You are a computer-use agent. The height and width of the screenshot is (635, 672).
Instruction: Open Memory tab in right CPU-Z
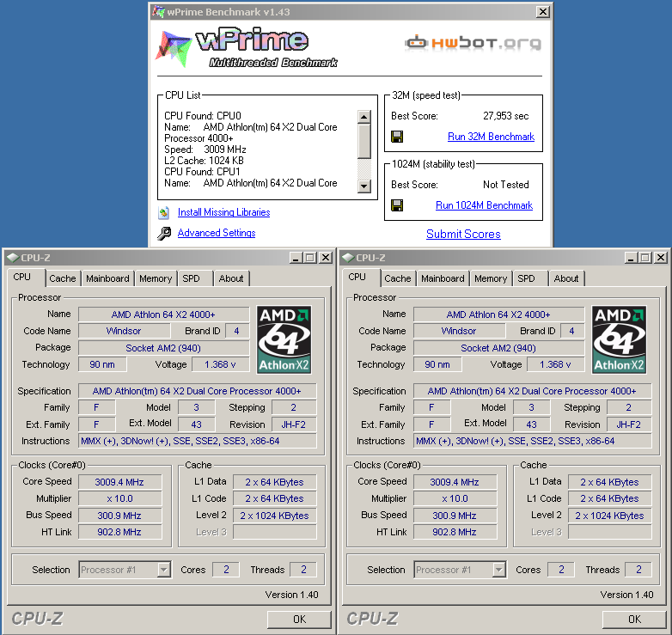[x=491, y=278]
